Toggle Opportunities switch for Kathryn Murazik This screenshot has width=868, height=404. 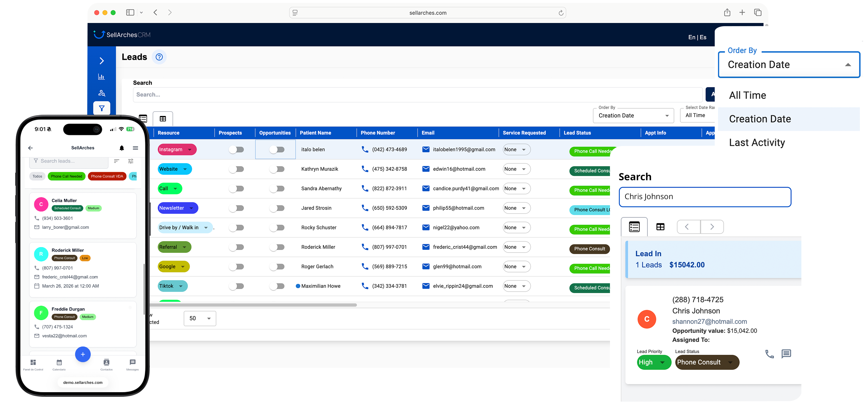click(x=277, y=169)
